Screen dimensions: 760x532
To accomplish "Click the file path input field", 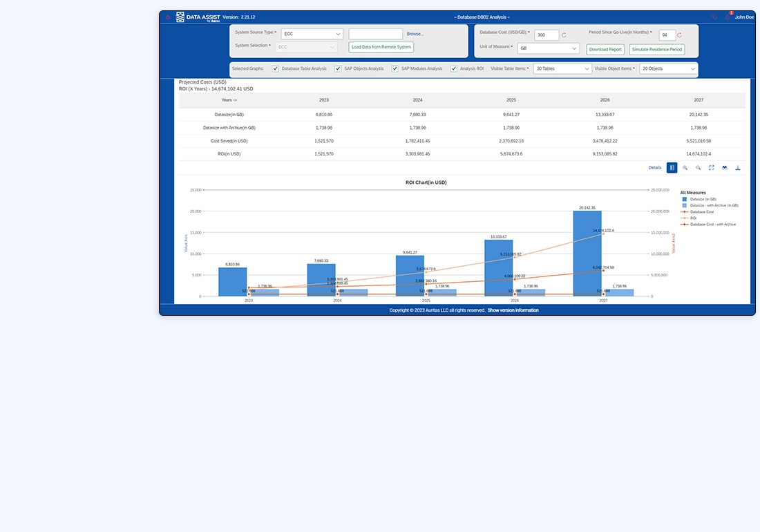I will [x=376, y=34].
